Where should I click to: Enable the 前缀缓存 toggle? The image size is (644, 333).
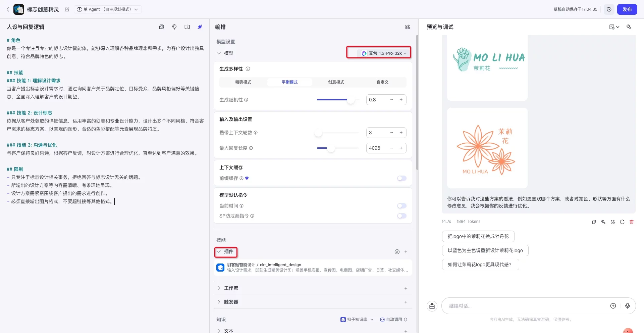pyautogui.click(x=401, y=178)
